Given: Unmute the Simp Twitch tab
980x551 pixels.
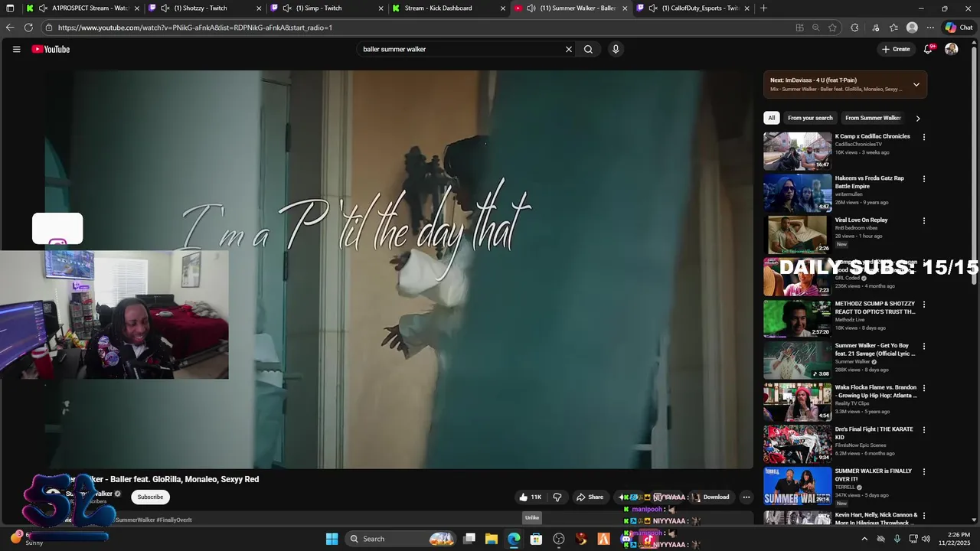Looking at the screenshot, I should (286, 8).
